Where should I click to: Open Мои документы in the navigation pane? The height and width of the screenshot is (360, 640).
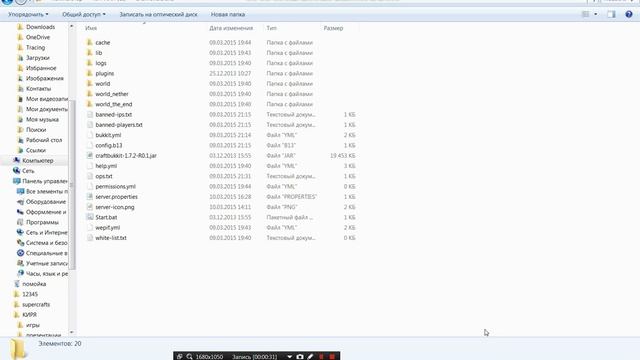[x=47, y=109]
